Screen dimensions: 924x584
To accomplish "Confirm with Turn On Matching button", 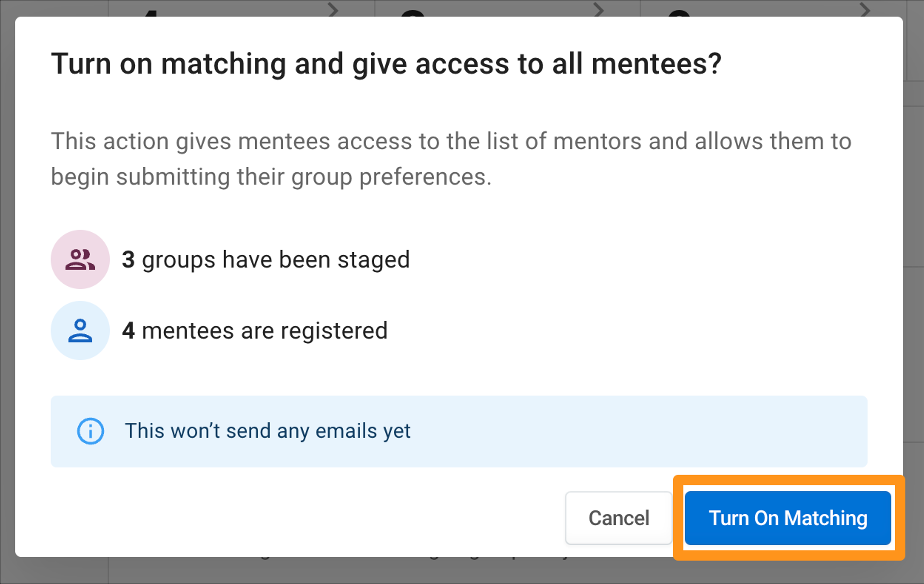I will [x=787, y=518].
